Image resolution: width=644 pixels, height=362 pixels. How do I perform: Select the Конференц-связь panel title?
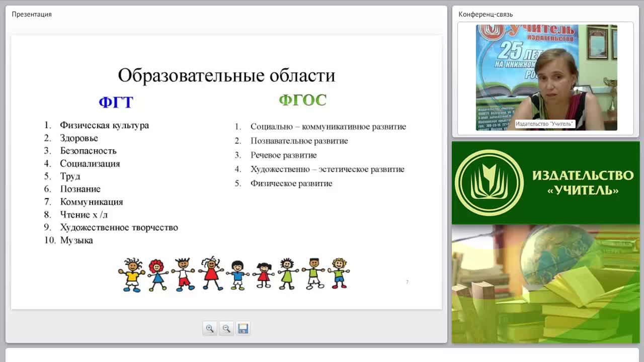pyautogui.click(x=486, y=14)
